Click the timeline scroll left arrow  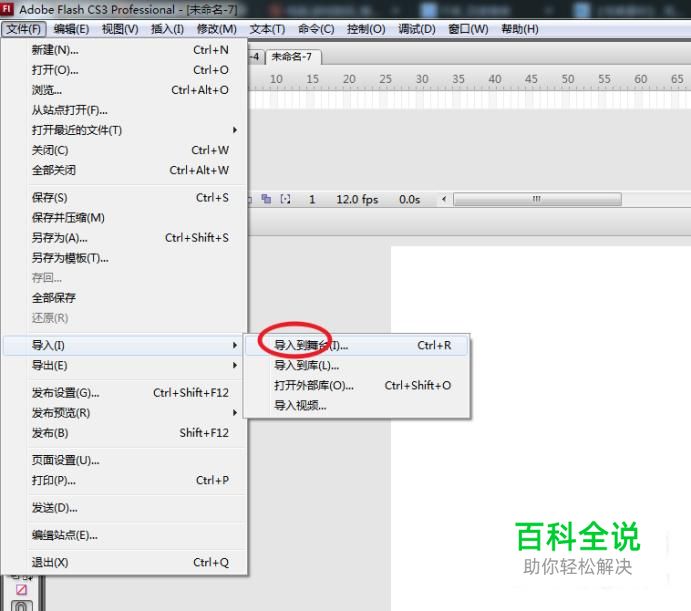click(444, 199)
